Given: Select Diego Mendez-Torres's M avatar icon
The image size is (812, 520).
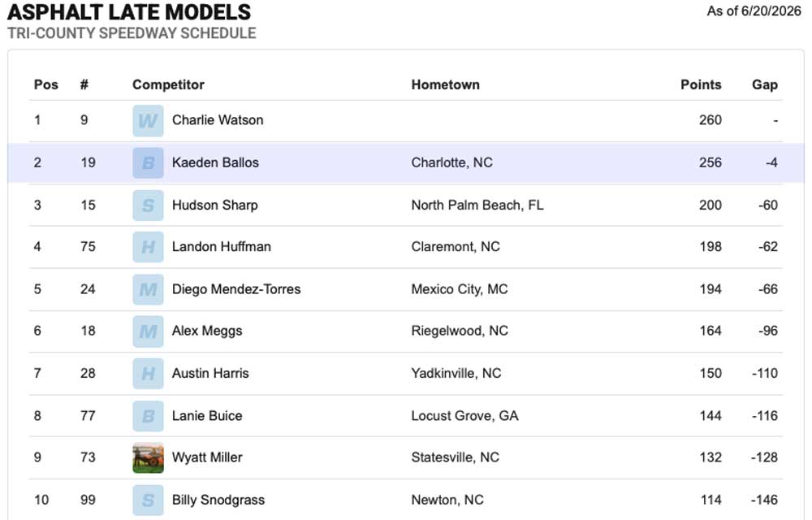Looking at the screenshot, I should 148,289.
